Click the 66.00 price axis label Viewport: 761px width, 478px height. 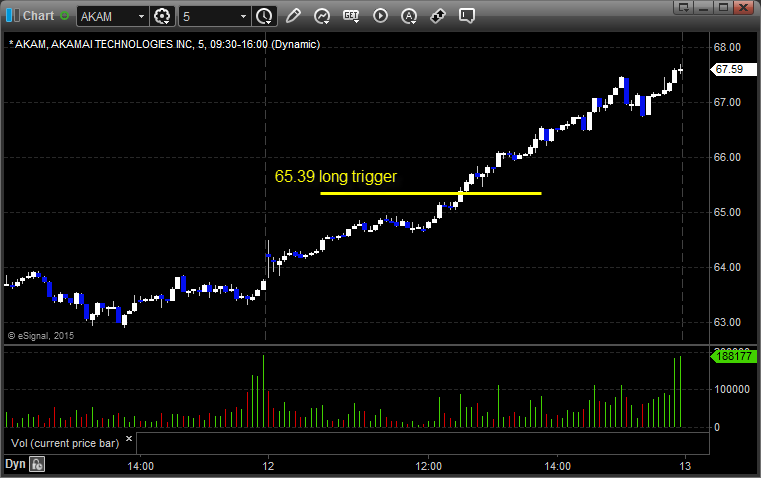point(727,157)
